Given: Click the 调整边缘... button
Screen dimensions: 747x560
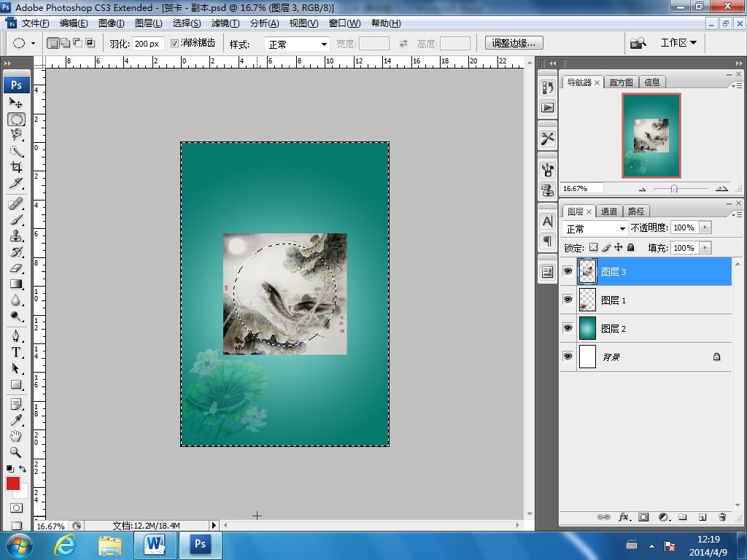Looking at the screenshot, I should [x=514, y=43].
